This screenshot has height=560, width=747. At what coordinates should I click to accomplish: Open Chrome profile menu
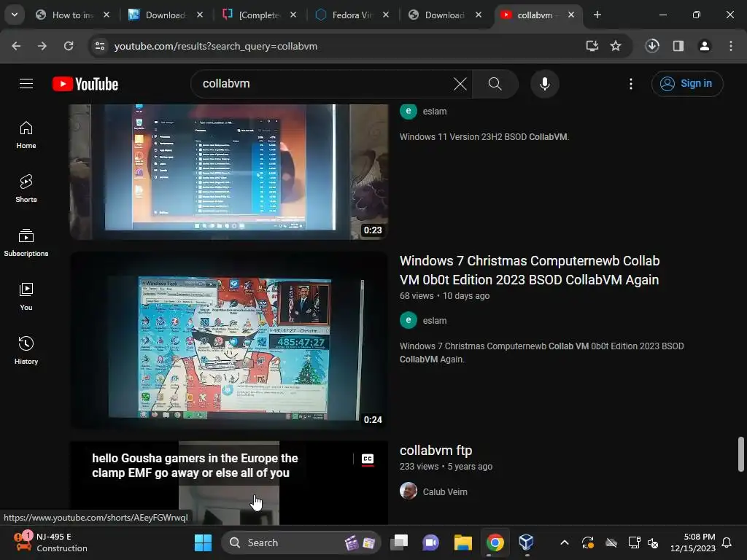pos(705,46)
